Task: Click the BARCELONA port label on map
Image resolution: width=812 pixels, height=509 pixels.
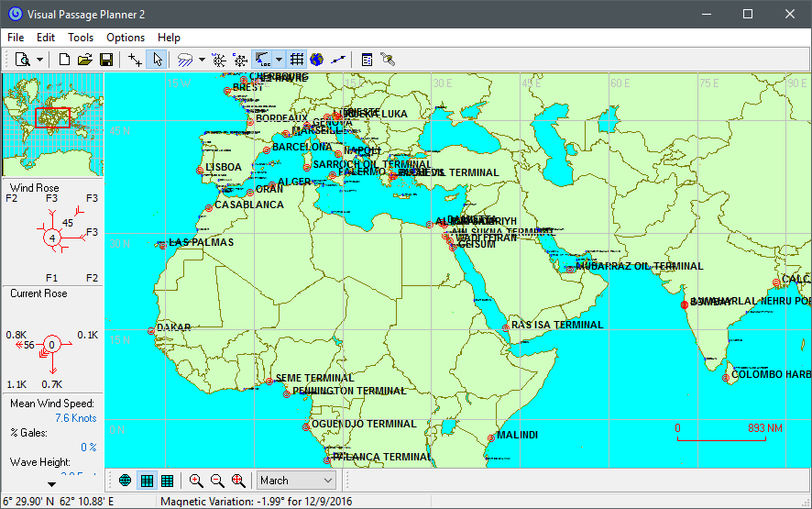Action: point(302,147)
